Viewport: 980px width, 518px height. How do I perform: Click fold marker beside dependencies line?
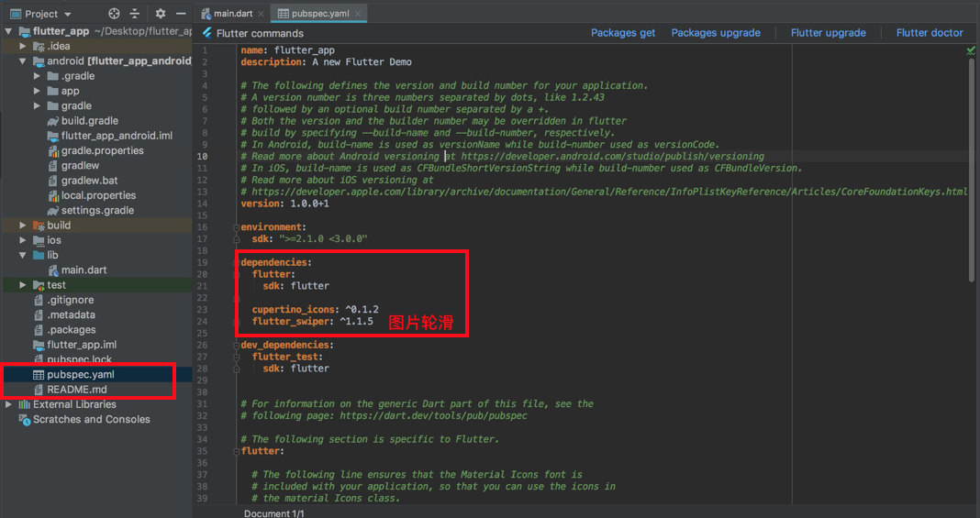pyautogui.click(x=237, y=263)
